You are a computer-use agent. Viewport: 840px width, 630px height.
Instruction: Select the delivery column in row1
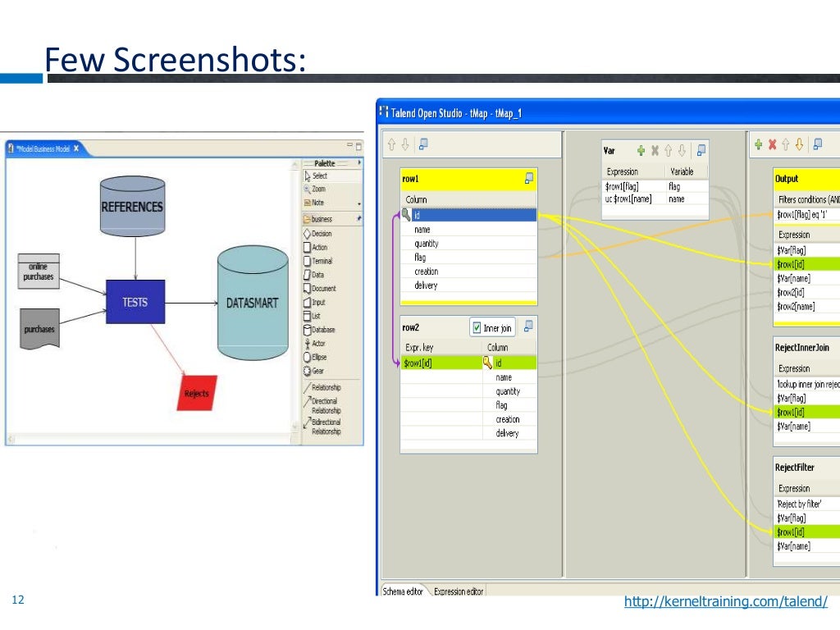[x=468, y=285]
